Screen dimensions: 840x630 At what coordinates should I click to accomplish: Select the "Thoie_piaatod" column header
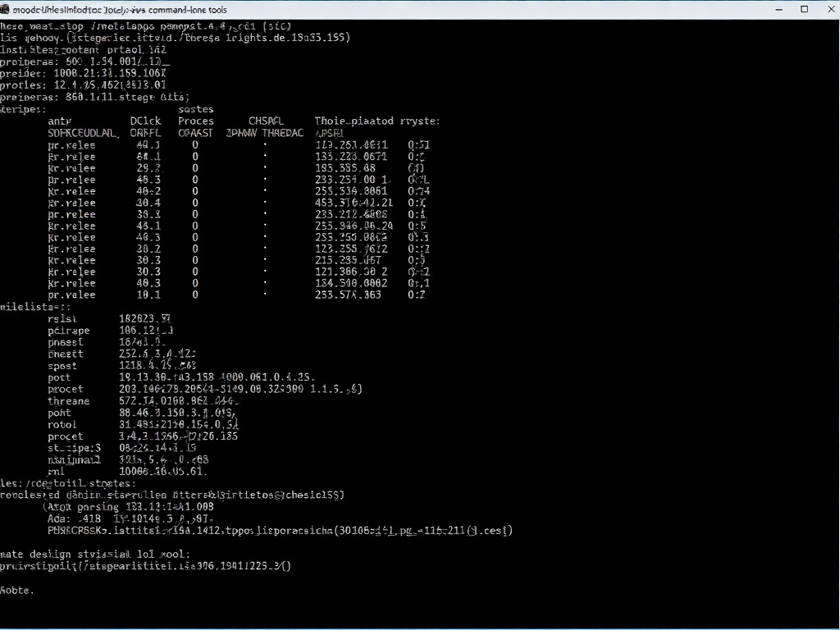pyautogui.click(x=354, y=121)
